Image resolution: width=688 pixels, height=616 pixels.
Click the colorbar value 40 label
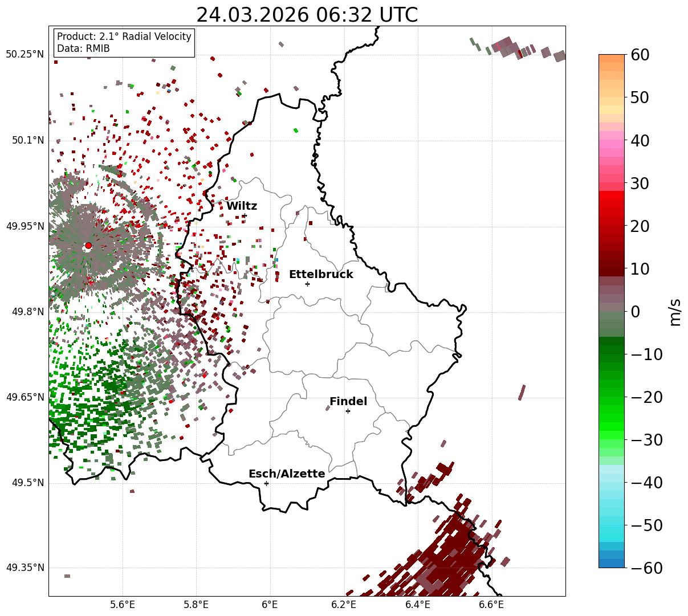click(640, 140)
